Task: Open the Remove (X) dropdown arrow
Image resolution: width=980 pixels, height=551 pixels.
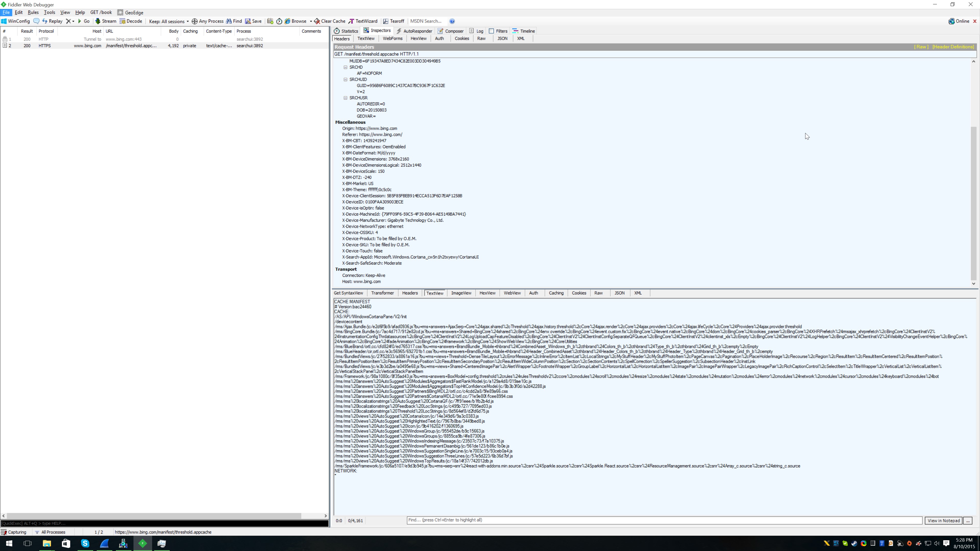Action: click(x=73, y=21)
